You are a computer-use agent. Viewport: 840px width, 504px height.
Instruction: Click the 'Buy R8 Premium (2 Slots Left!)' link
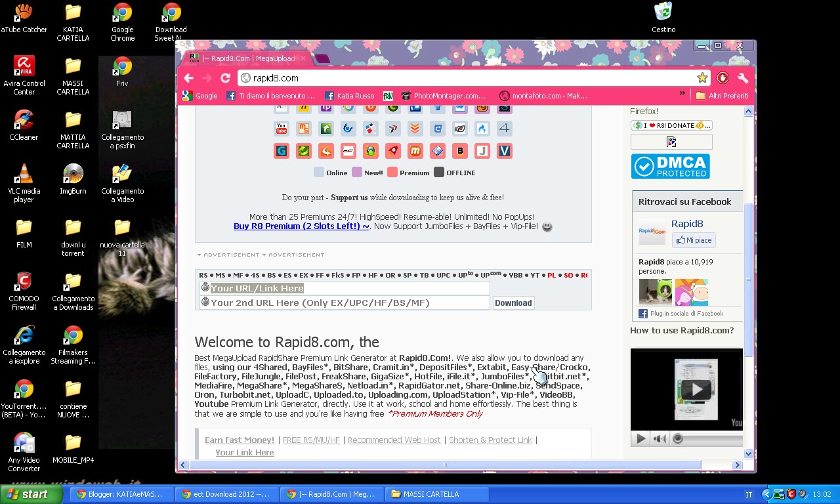pyautogui.click(x=301, y=226)
